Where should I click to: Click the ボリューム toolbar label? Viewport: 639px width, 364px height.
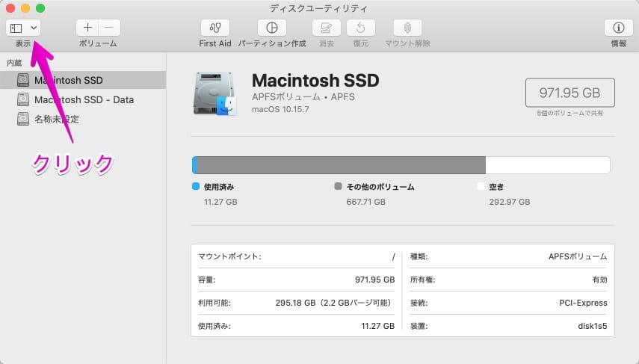pos(98,43)
